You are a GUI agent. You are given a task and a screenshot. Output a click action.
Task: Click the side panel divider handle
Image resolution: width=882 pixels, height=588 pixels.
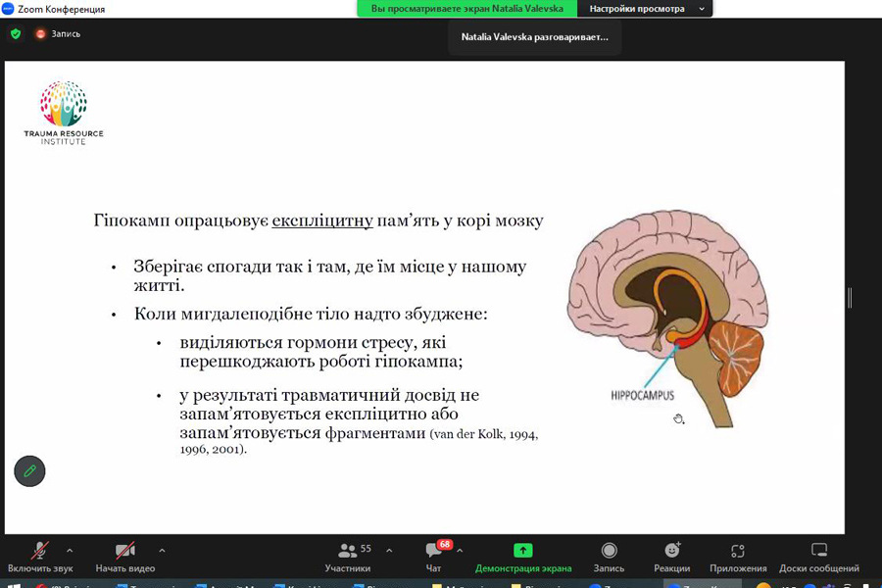[850, 298]
